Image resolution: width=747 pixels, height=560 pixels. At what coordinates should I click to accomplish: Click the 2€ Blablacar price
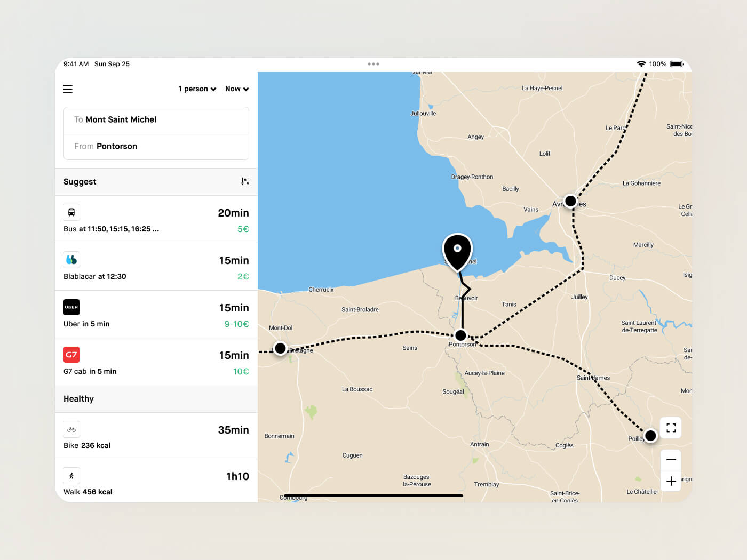[x=243, y=277]
